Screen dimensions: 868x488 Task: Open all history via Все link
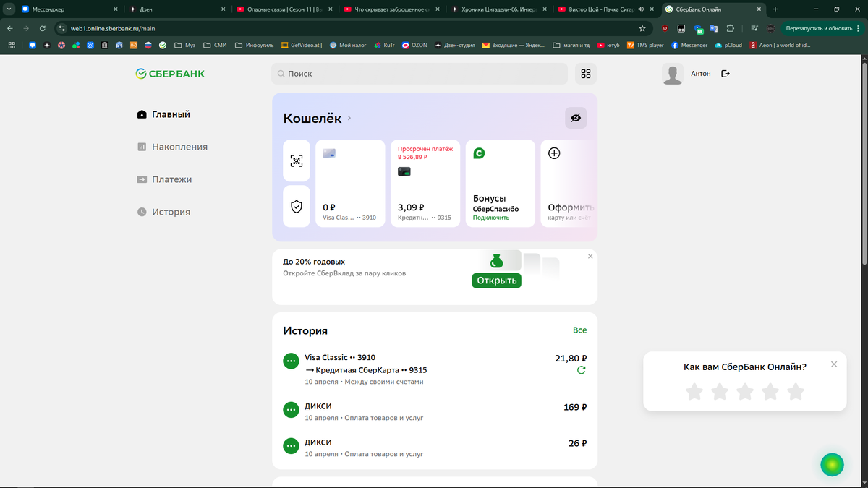[x=580, y=330]
